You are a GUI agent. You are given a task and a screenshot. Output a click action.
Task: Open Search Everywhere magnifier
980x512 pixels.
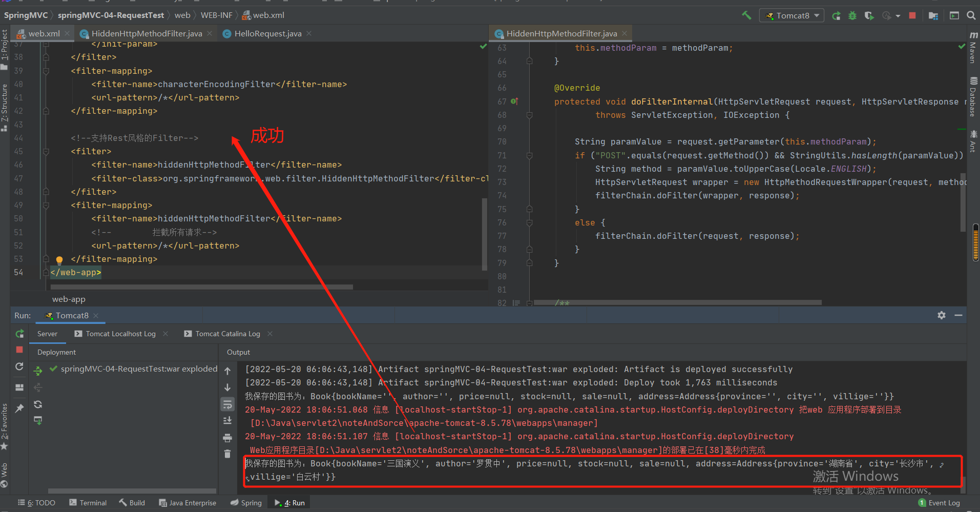(971, 15)
